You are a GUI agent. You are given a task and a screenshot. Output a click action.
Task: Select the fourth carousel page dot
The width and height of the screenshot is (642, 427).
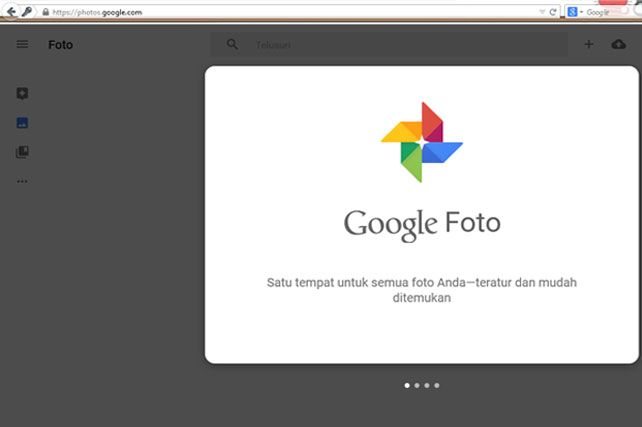tap(437, 385)
